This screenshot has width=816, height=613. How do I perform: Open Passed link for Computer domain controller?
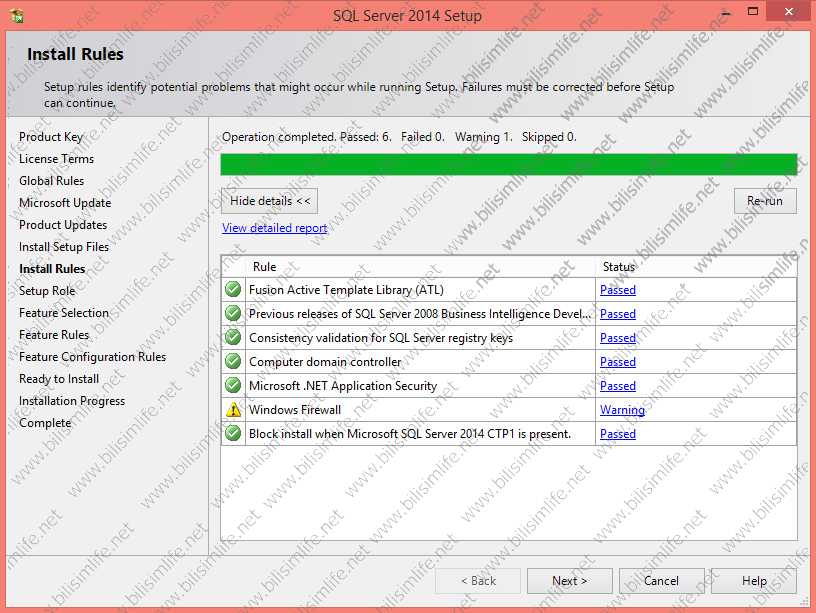[618, 362]
